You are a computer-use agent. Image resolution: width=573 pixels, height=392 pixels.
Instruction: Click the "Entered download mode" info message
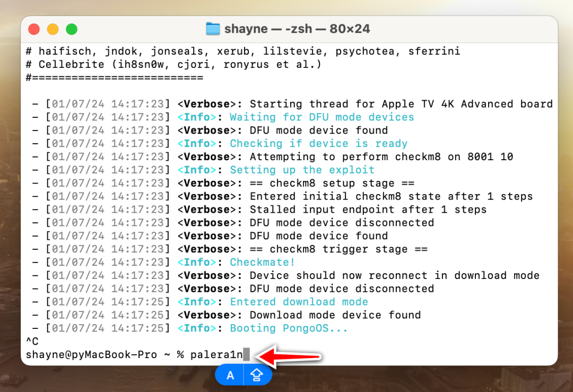click(x=299, y=302)
